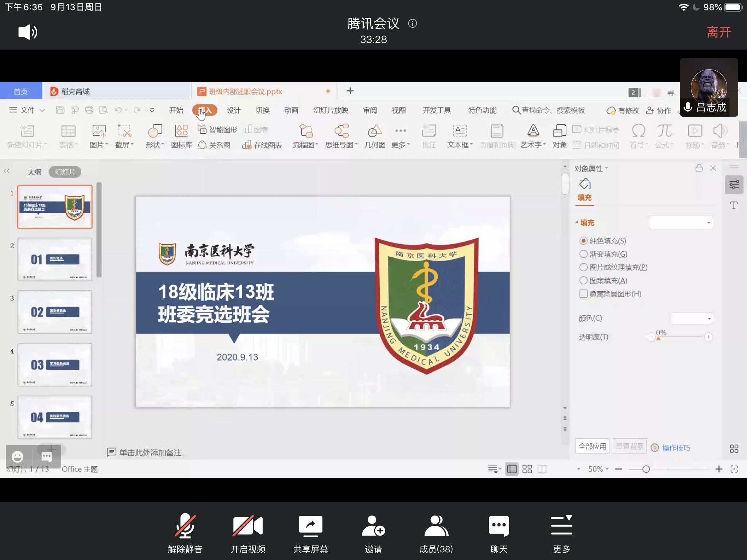Search commands via 查找命令、搜索模板

pos(549,110)
